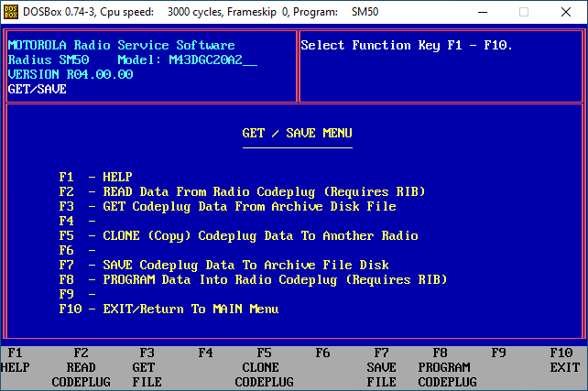The height and width of the screenshot is (391, 588).
Task: Select F1 HELP in bottom function bar
Action: tap(15, 360)
